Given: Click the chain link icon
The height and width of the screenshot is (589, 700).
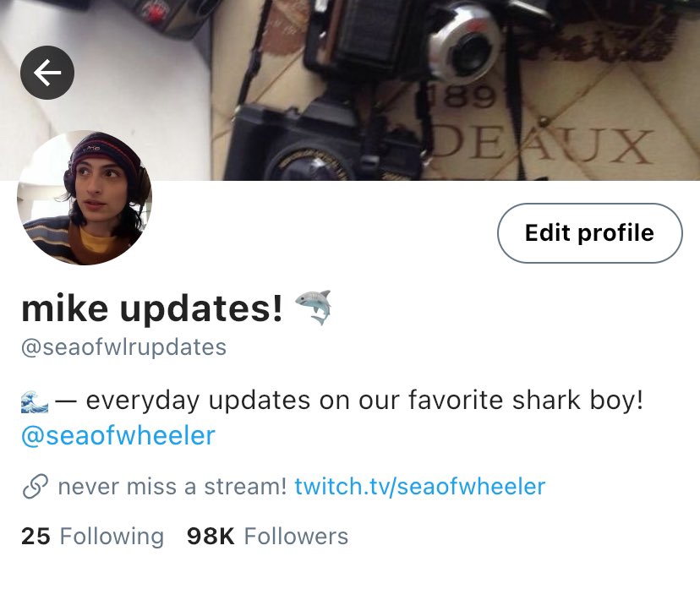Looking at the screenshot, I should coord(35,487).
